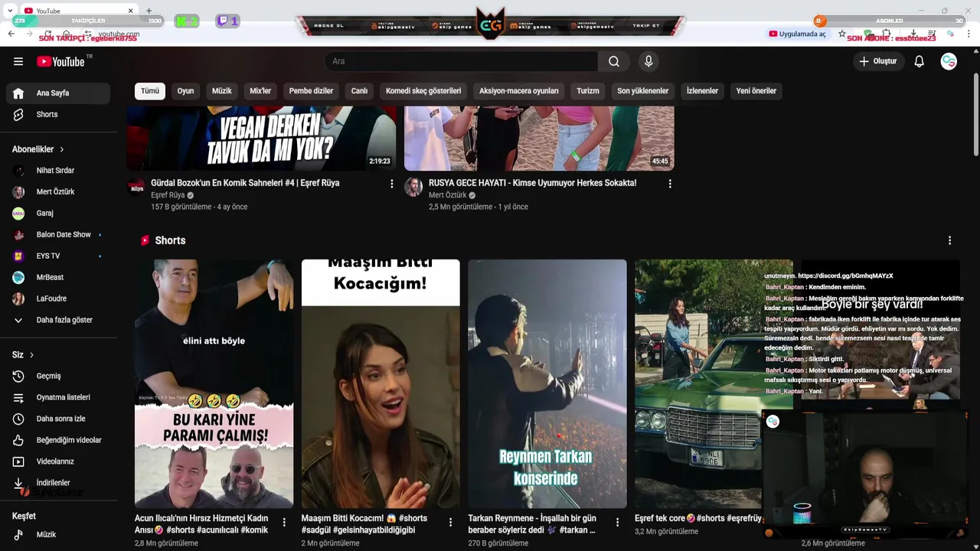This screenshot has height=551, width=980.
Task: Select the Müzik filter chip
Action: click(x=222, y=91)
